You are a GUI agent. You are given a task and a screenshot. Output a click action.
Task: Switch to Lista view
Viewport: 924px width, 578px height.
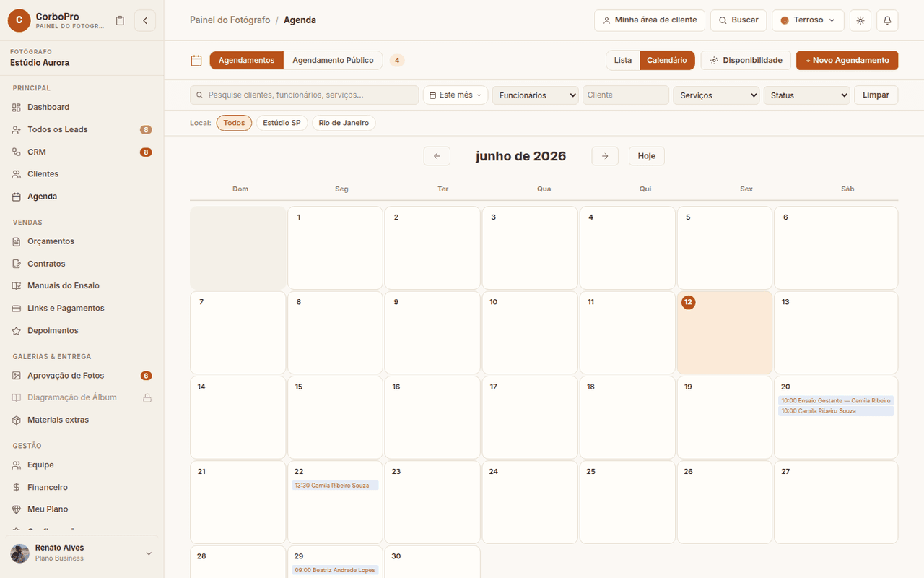coord(623,61)
